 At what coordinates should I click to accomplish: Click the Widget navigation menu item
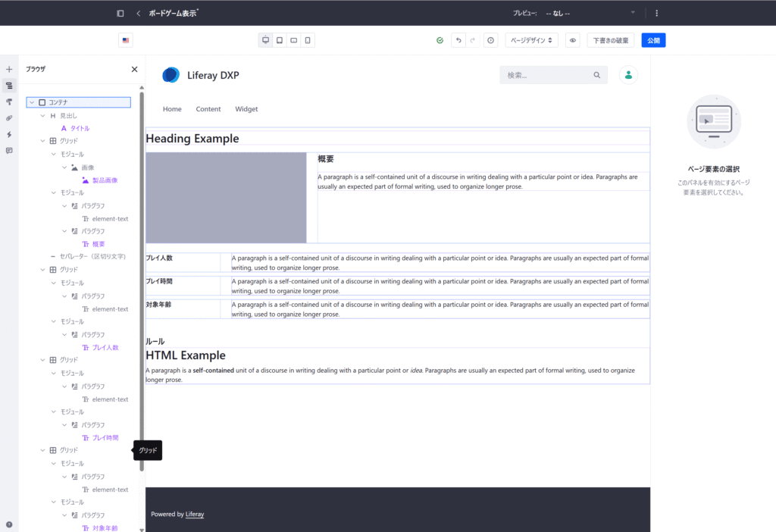246,109
